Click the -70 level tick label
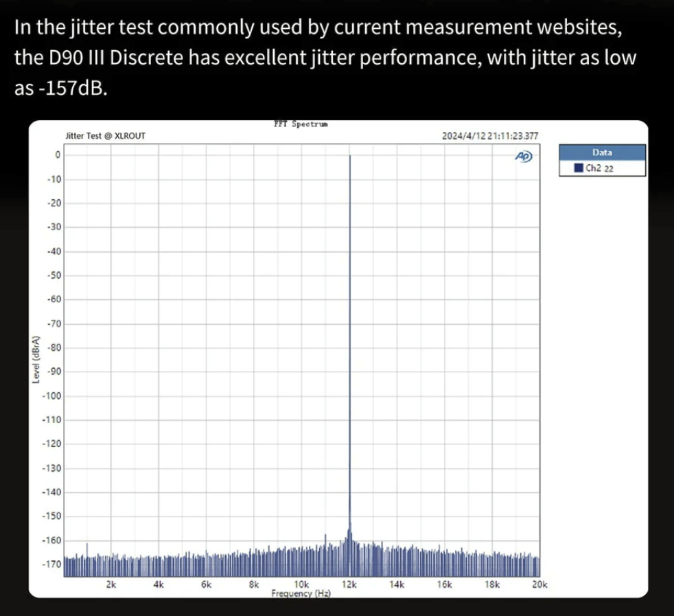 point(54,323)
